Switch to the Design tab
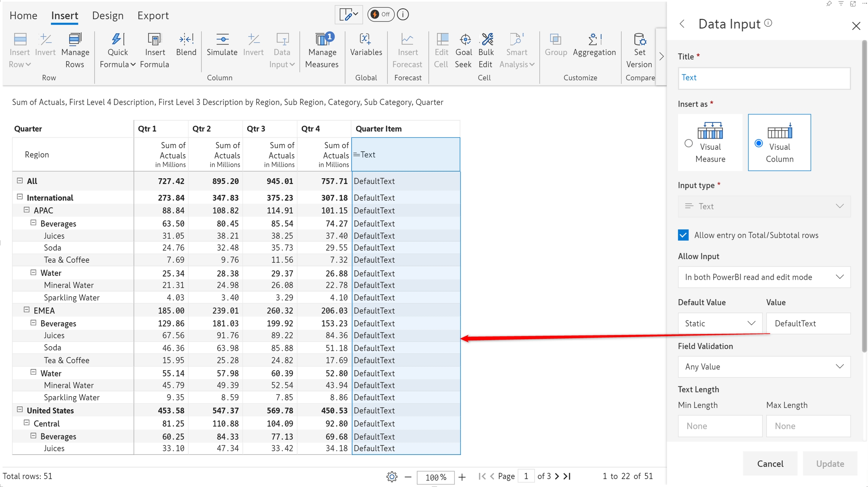The width and height of the screenshot is (868, 487). [108, 15]
